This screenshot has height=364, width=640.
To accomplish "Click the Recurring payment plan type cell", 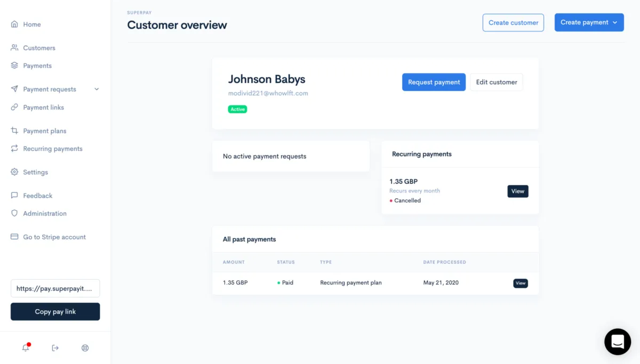I will 351,283.
